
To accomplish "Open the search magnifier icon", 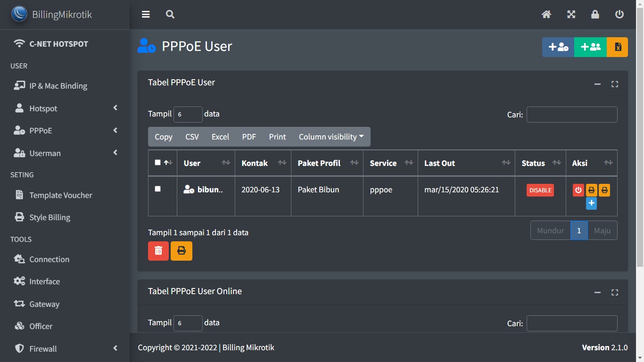I will coord(170,15).
